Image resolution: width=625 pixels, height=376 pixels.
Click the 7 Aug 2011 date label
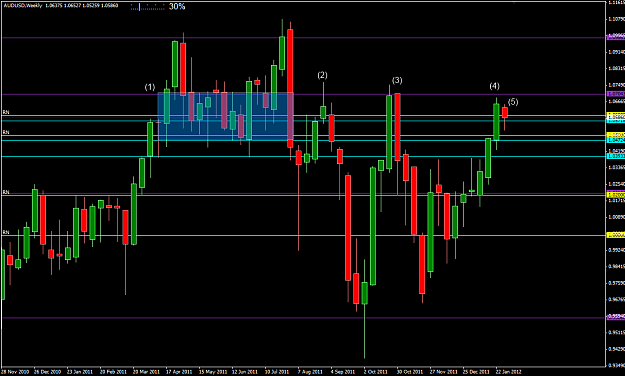pyautogui.click(x=310, y=372)
